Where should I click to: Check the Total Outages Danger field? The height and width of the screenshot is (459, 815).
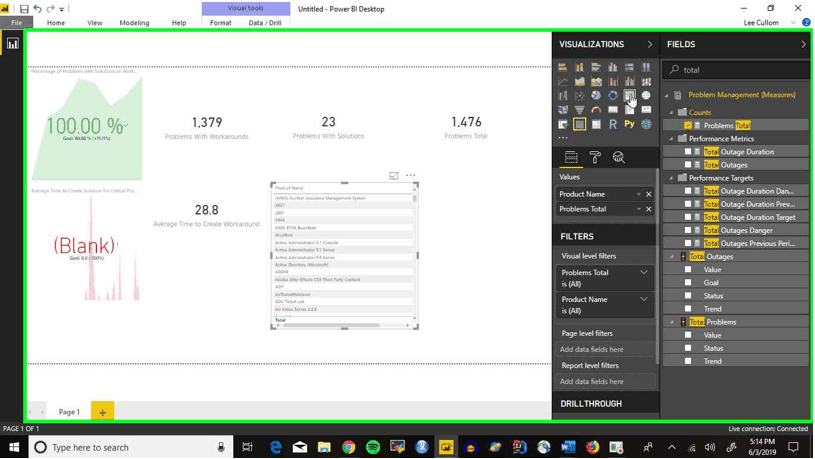pyautogui.click(x=688, y=230)
